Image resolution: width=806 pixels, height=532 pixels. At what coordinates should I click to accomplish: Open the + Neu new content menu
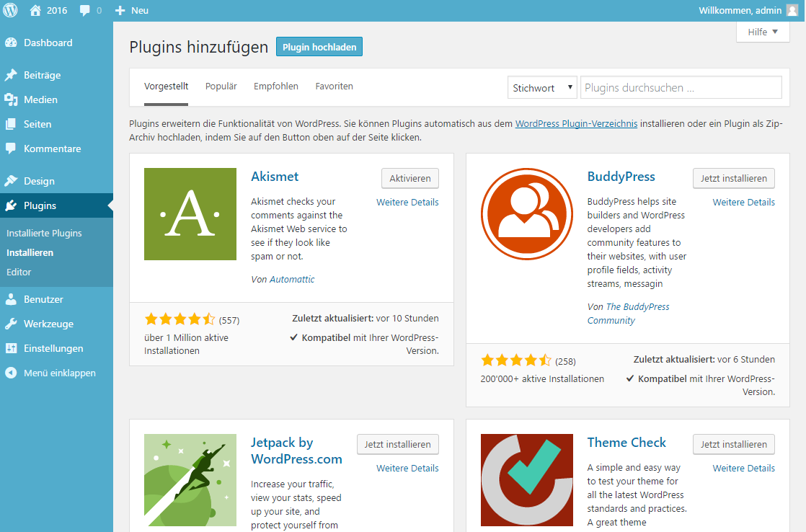(132, 10)
